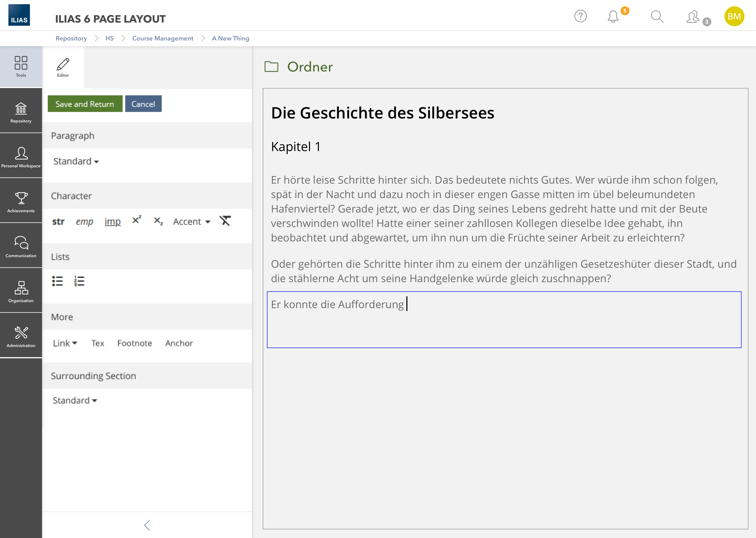
Task: Toggle strong (str) character formatting
Action: (x=58, y=221)
